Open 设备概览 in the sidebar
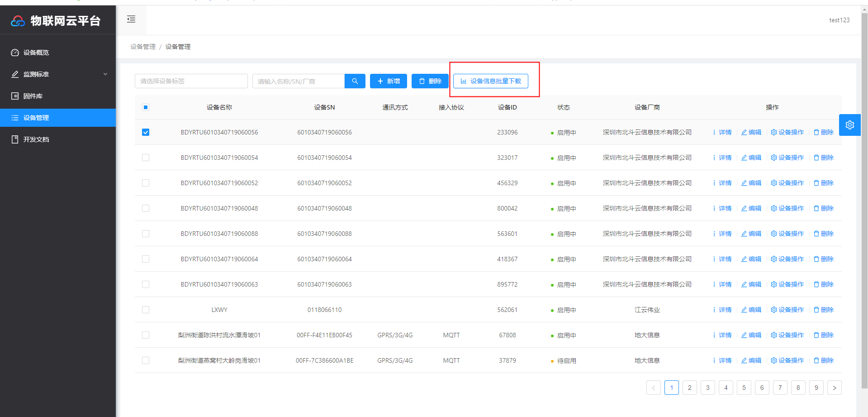Screen dimensions: 868x417 tap(58, 53)
